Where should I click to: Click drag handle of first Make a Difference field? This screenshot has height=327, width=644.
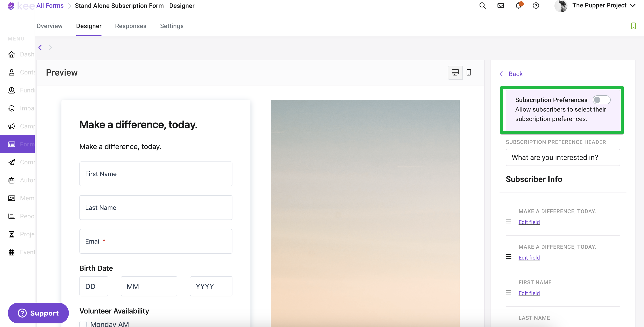click(509, 221)
